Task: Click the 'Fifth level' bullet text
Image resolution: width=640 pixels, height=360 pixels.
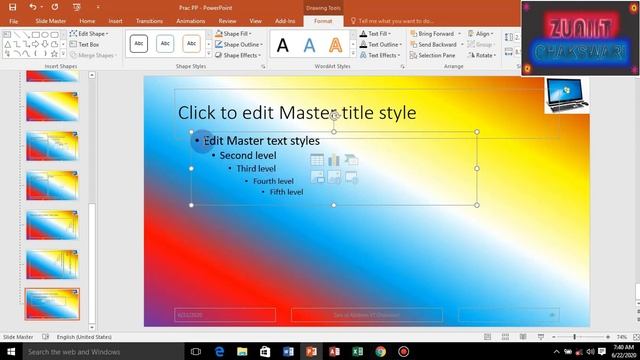Action: coord(287,192)
